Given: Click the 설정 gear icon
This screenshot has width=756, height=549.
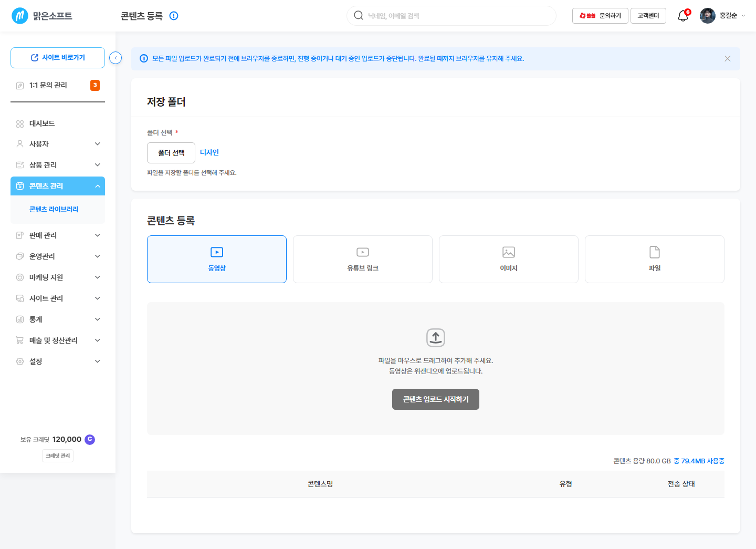Looking at the screenshot, I should [x=20, y=361].
